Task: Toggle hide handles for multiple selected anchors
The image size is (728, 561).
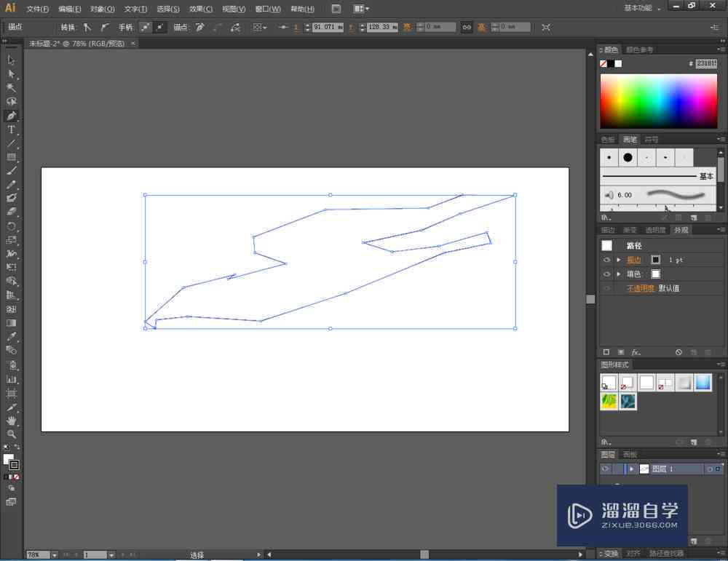Action: (x=159, y=28)
